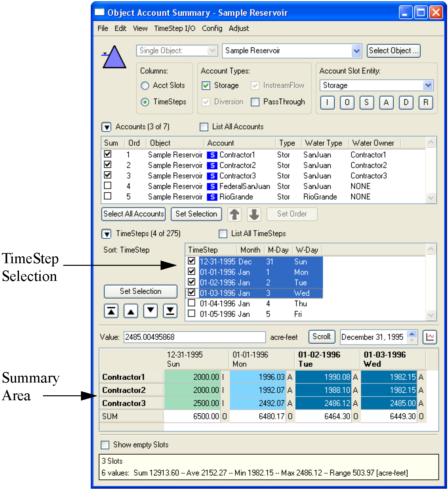Click the move-to-bottom timestep arrow icon
Image resolution: width=448 pixels, height=490 pixels.
tap(170, 311)
